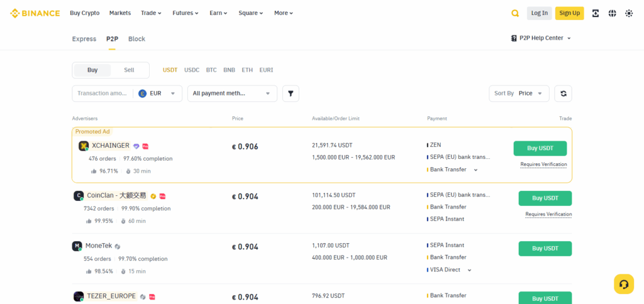Click TEZER_EUROPE red Pro badge
This screenshot has width=644, height=304.
pos(152,296)
